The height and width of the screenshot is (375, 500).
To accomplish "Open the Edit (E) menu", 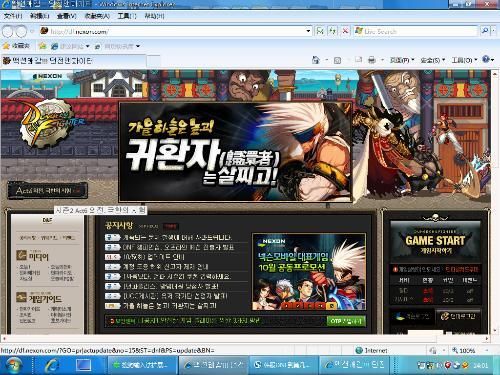I will [39, 16].
